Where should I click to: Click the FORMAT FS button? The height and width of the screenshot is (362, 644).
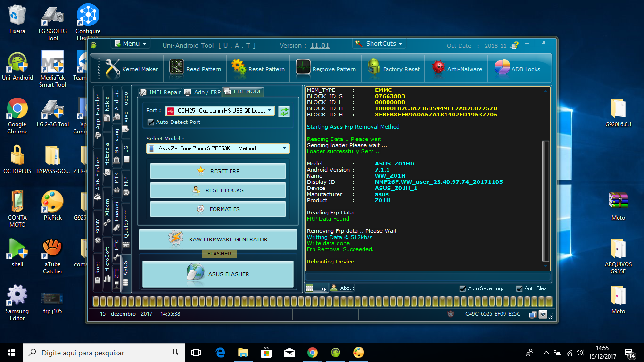[218, 209]
